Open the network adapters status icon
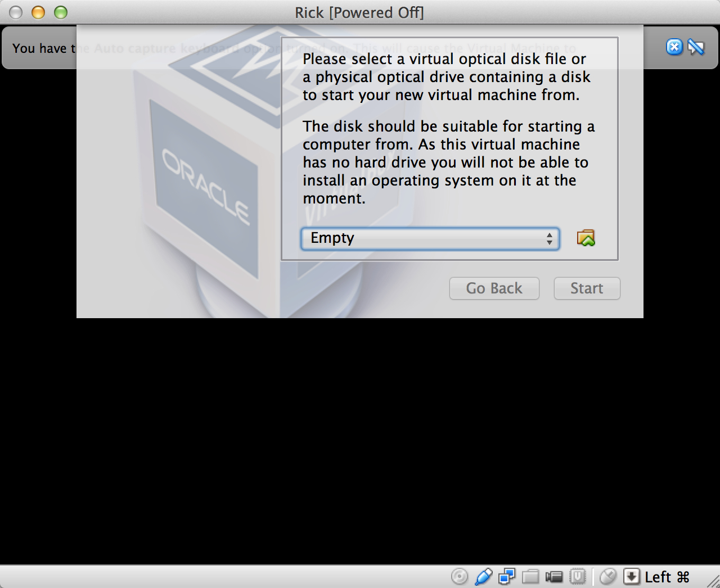The image size is (720, 588). click(507, 577)
